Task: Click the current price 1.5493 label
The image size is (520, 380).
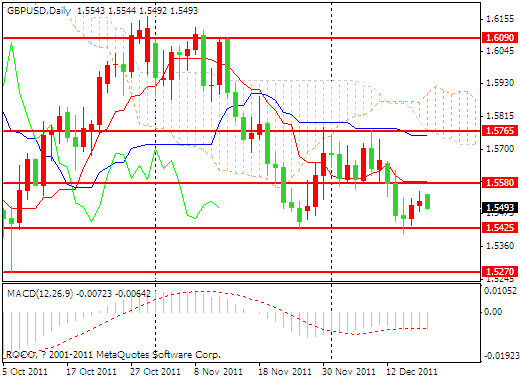Action: pos(500,208)
